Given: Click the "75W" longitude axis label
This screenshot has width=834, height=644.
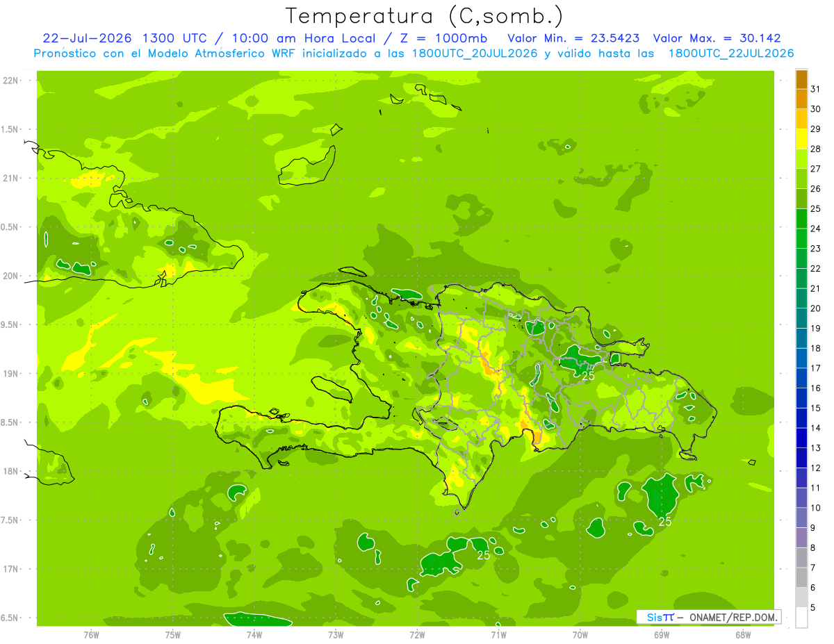Looking at the screenshot, I should point(173,635).
